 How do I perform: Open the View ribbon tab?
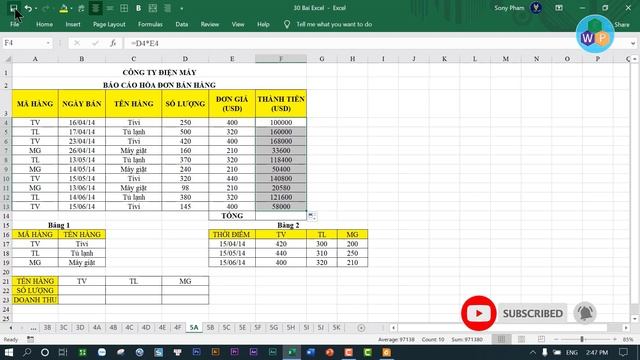[238, 24]
